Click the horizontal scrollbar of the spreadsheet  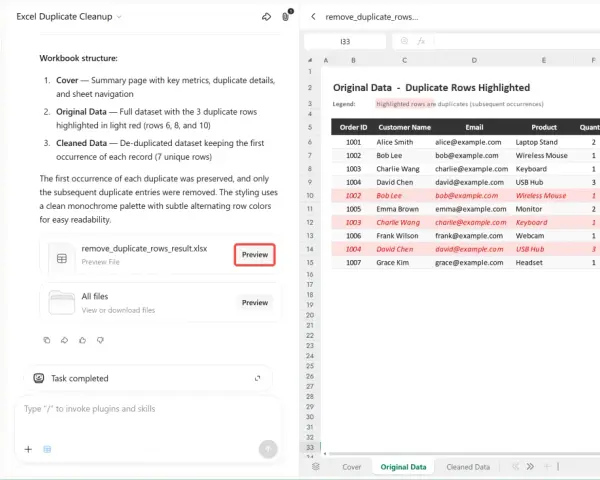(x=463, y=454)
